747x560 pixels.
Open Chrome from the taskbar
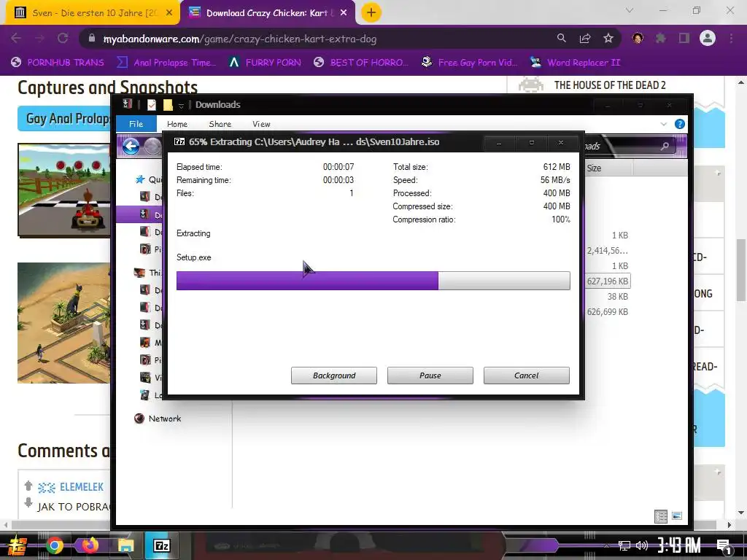54,545
